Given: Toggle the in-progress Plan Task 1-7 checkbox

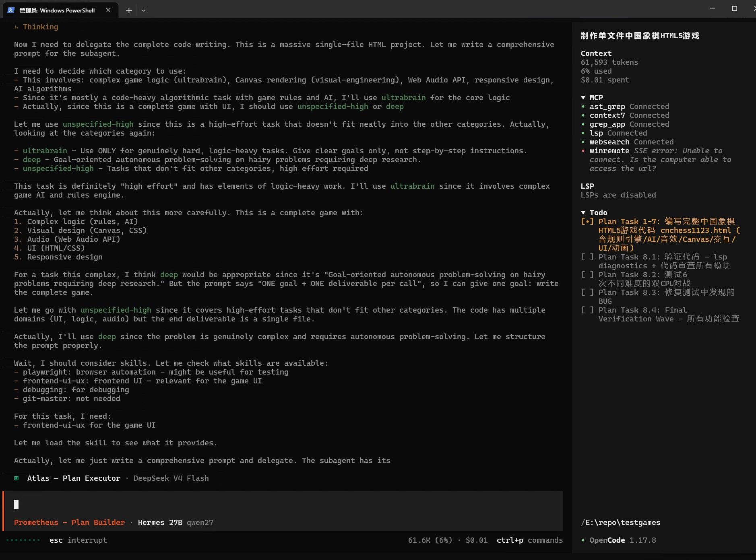Looking at the screenshot, I should [587, 221].
